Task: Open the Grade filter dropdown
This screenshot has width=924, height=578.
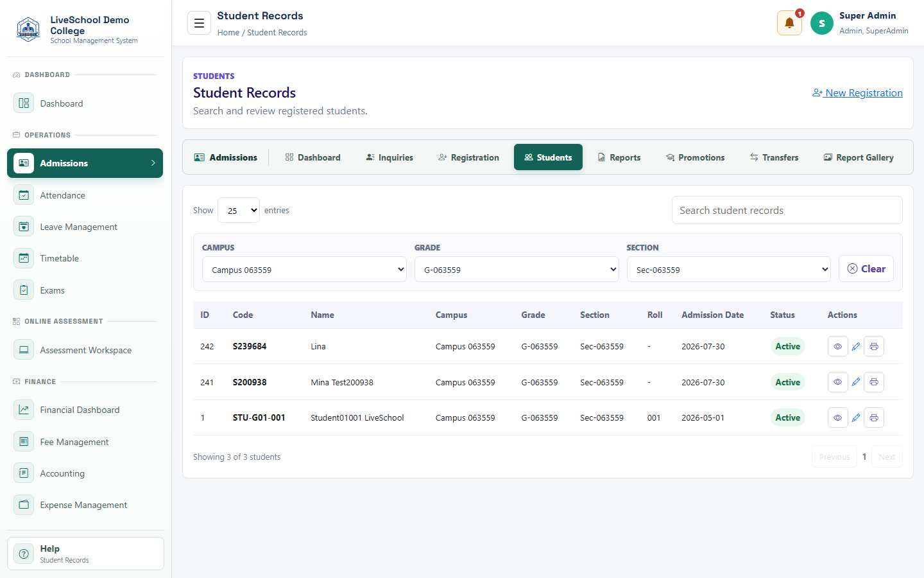Action: click(517, 270)
